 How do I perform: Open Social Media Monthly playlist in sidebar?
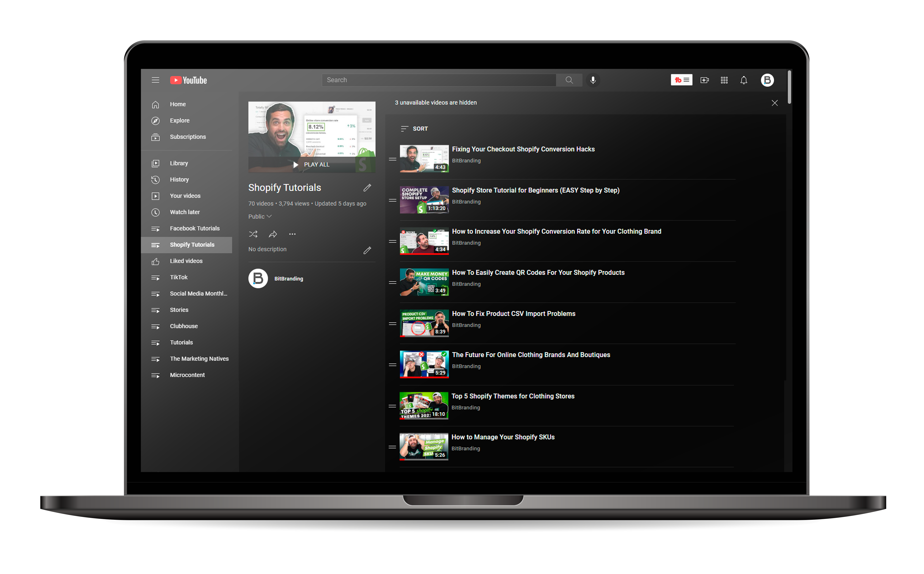[x=186, y=294]
